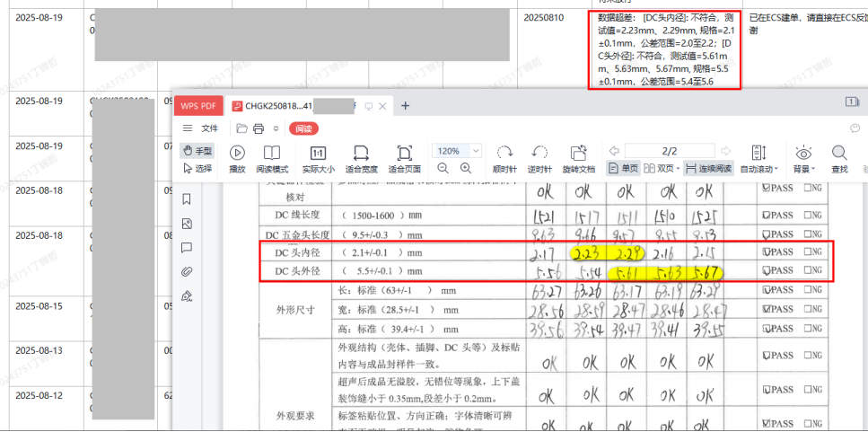This screenshot has width=868, height=432.
Task: Check the NG box on DC头内径 row
Action: (x=804, y=251)
